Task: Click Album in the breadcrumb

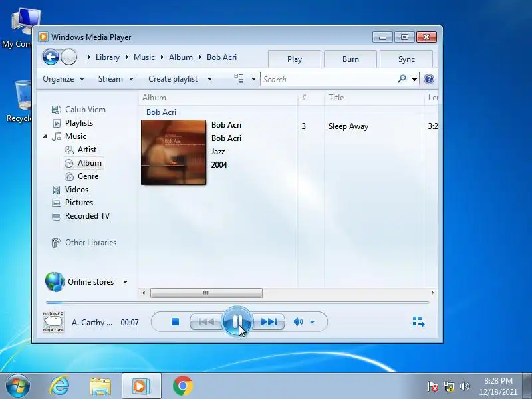Action: pyautogui.click(x=180, y=57)
